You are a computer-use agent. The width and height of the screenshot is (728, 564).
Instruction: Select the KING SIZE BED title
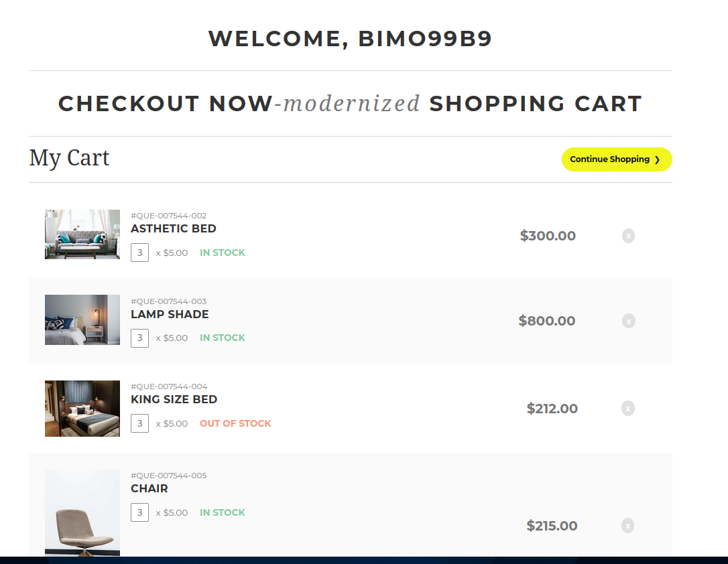(x=174, y=399)
